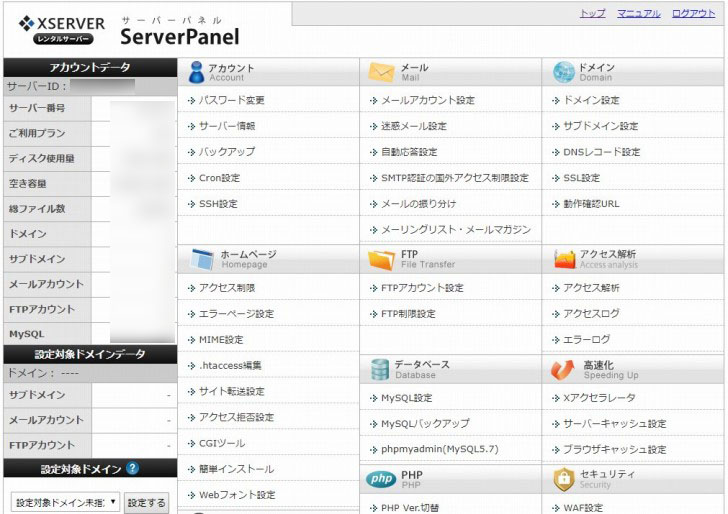Go to トップ link
Viewport: 728px width, 514px height.
[593, 13]
